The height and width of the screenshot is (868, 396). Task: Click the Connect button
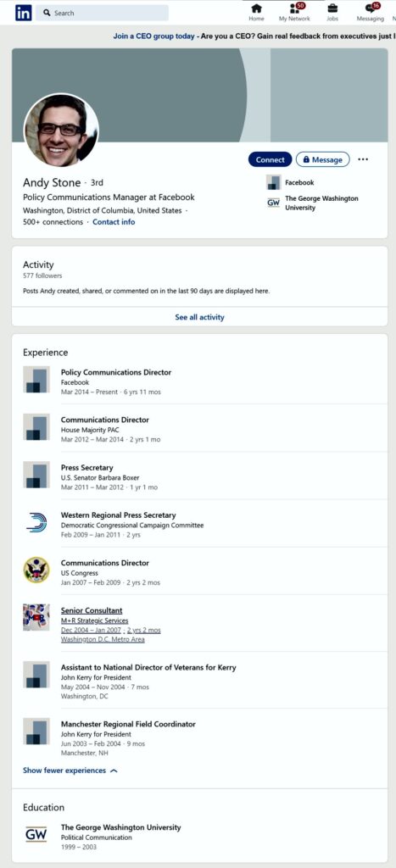point(270,159)
